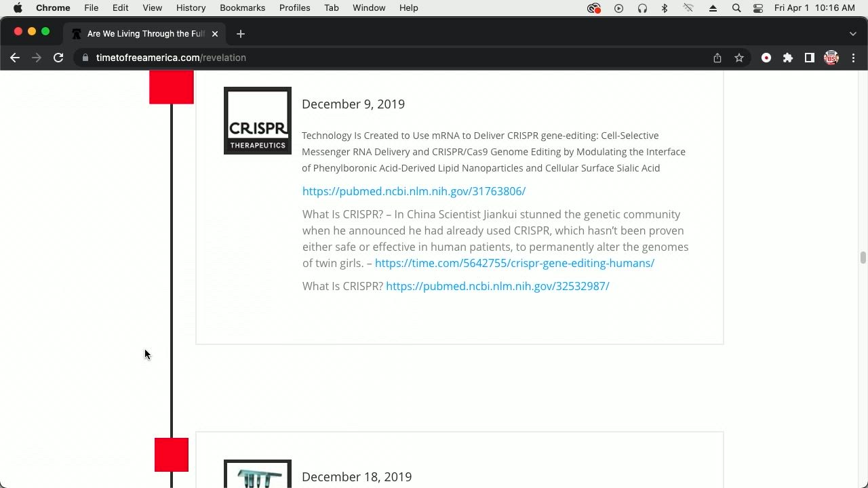Open the pubmed 31763806 link
Screen dimensions: 868x488
[414, 191]
